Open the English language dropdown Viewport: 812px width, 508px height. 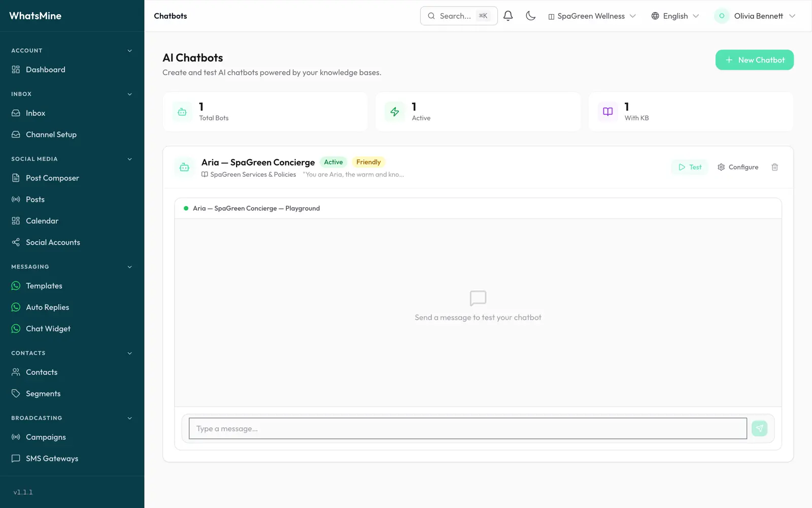675,16
